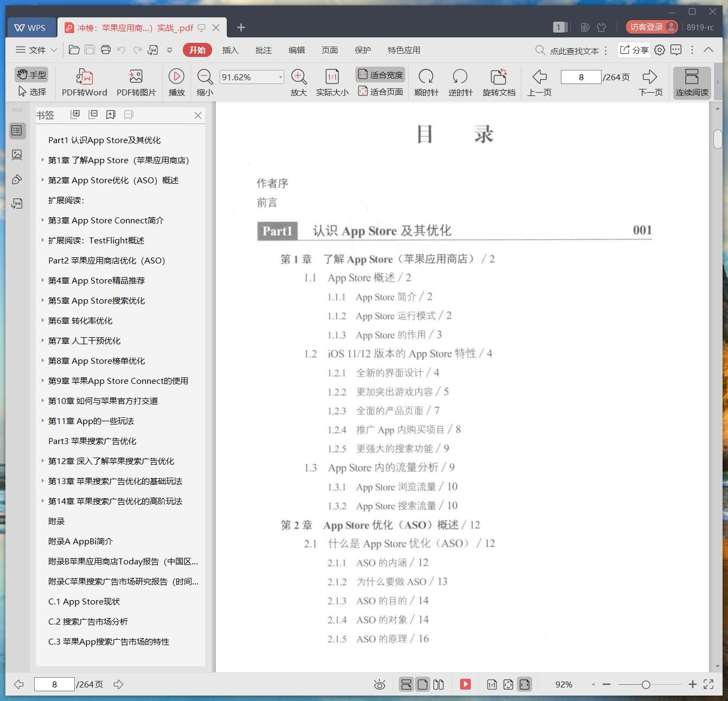Viewport: 728px width, 701px height.
Task: Open the 特色应用 tab
Action: click(404, 50)
